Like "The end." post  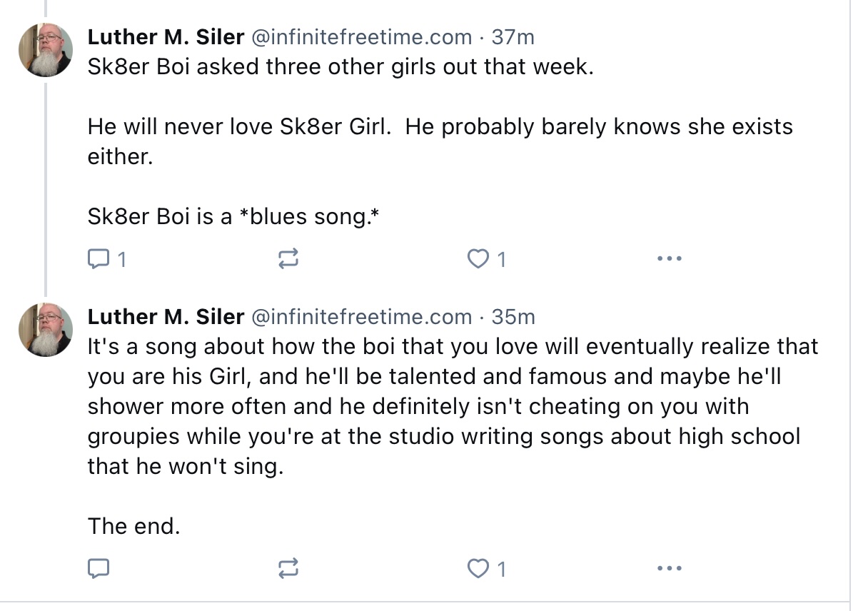tap(476, 568)
